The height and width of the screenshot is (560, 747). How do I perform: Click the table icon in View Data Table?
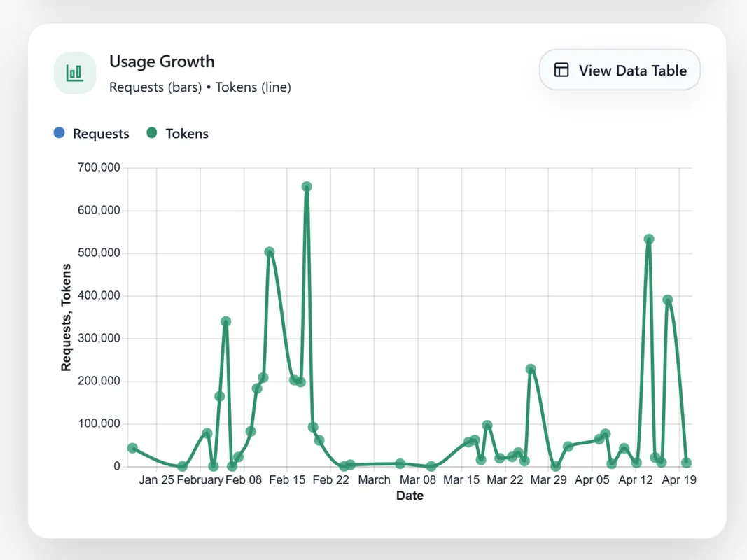(561, 70)
